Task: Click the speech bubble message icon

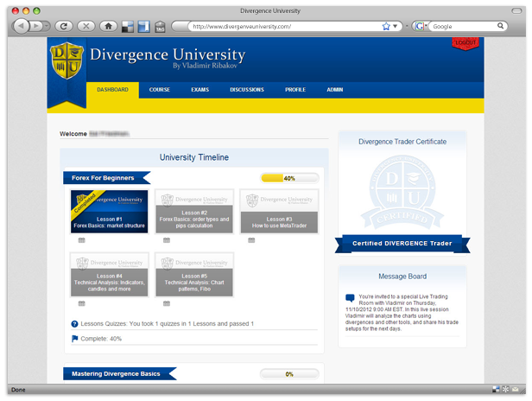Action: point(350,298)
